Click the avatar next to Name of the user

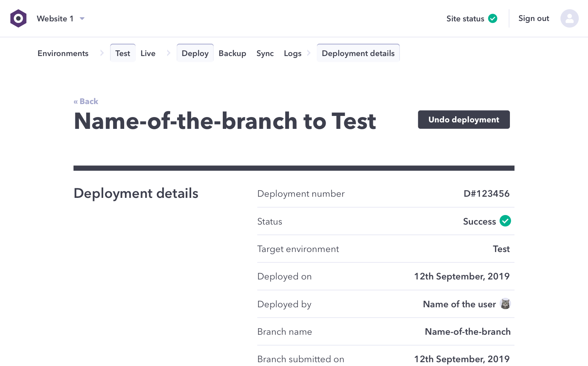click(x=505, y=304)
